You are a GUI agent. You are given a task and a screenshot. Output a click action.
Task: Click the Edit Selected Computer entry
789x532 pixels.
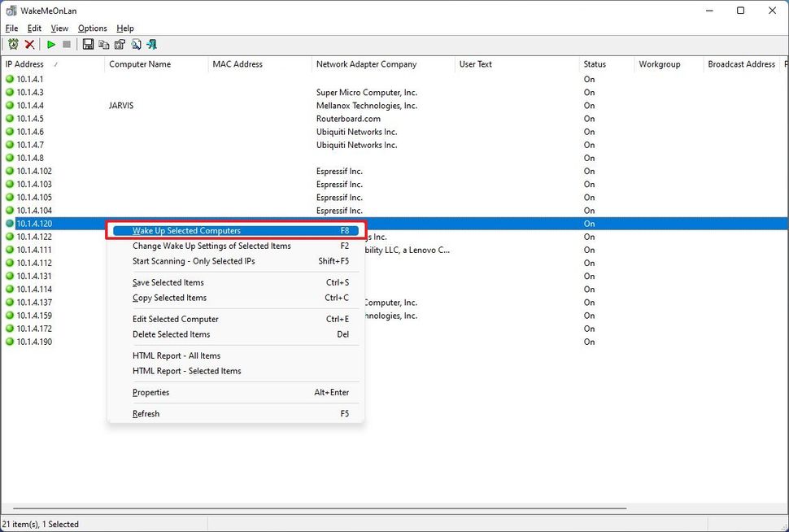pyautogui.click(x=175, y=319)
